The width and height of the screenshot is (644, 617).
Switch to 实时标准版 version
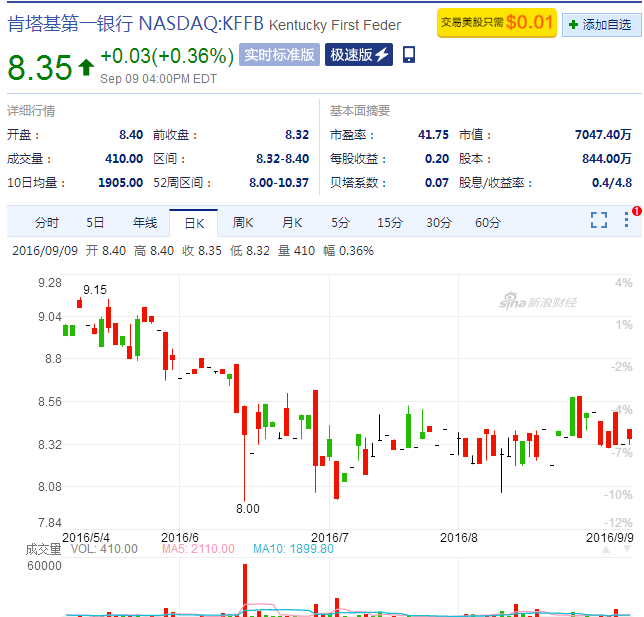click(279, 55)
